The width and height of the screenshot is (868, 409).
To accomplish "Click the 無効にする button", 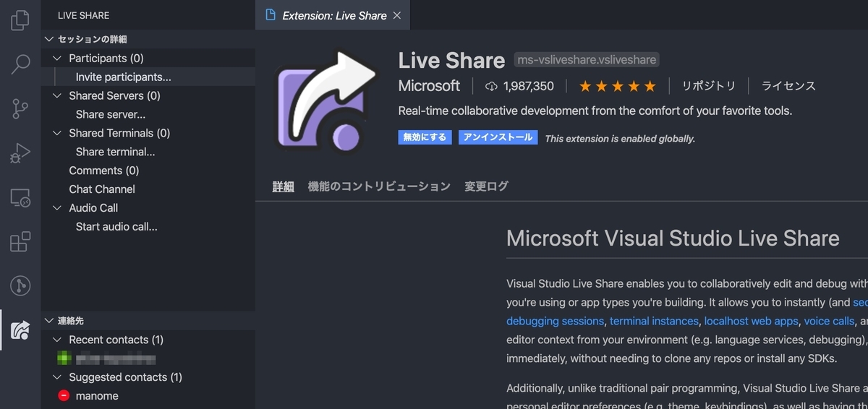I will (425, 137).
